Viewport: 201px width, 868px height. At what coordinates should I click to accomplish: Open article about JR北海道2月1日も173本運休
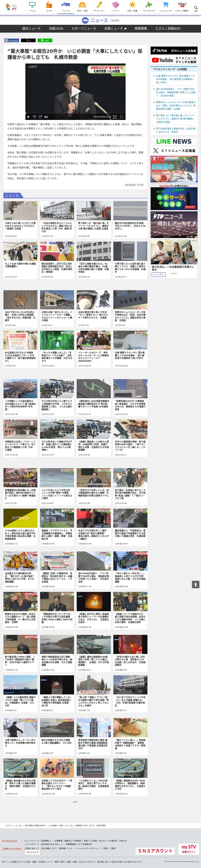coord(20,357)
